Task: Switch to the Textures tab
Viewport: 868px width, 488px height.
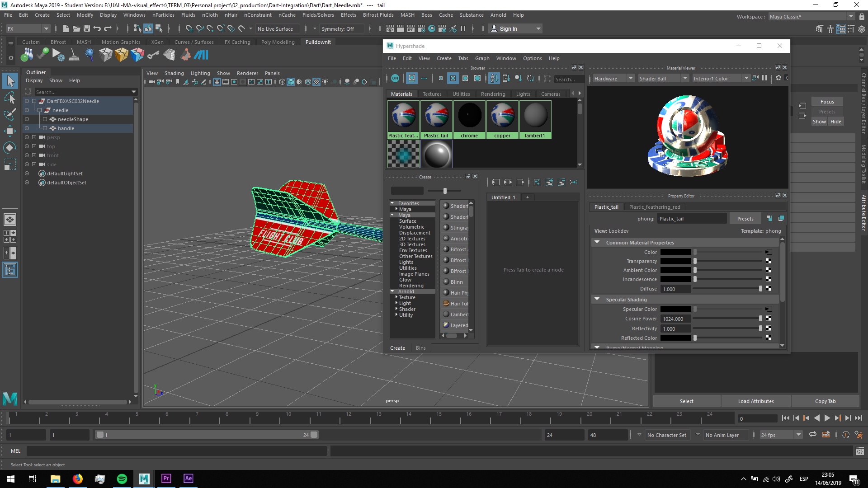Action: pos(432,94)
